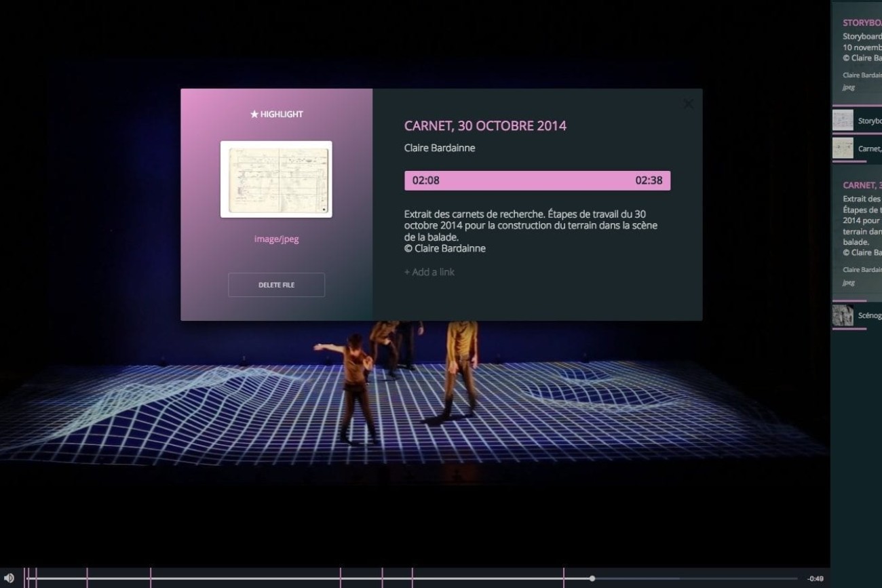Click the remaining time -0:49 display

[x=815, y=579]
